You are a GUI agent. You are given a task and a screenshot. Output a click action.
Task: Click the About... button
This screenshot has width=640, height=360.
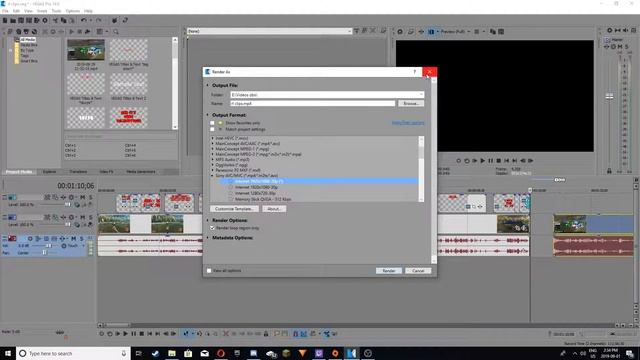pyautogui.click(x=273, y=209)
